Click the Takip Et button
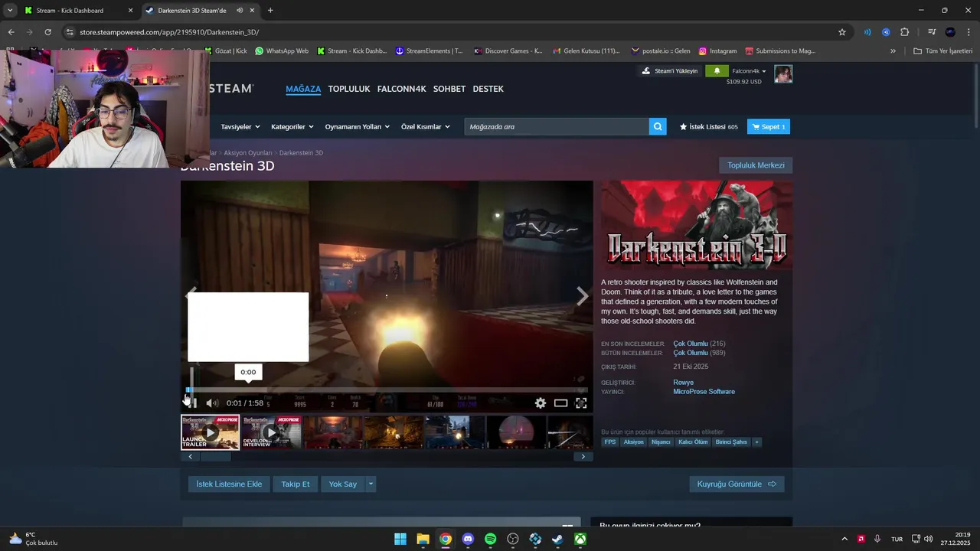The height and width of the screenshot is (551, 980). [296, 484]
